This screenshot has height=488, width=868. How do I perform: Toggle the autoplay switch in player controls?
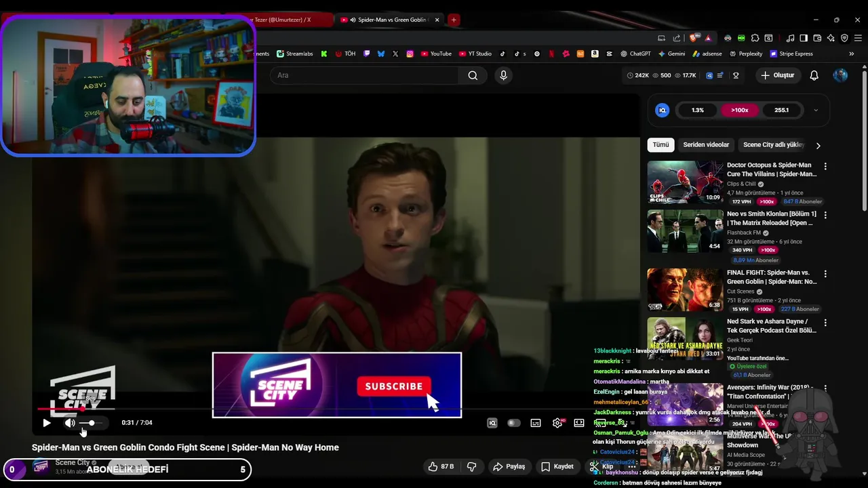[514, 423]
